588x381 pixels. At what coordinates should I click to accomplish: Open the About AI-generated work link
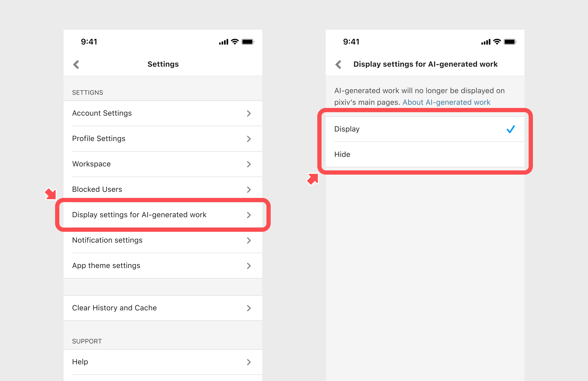447,102
